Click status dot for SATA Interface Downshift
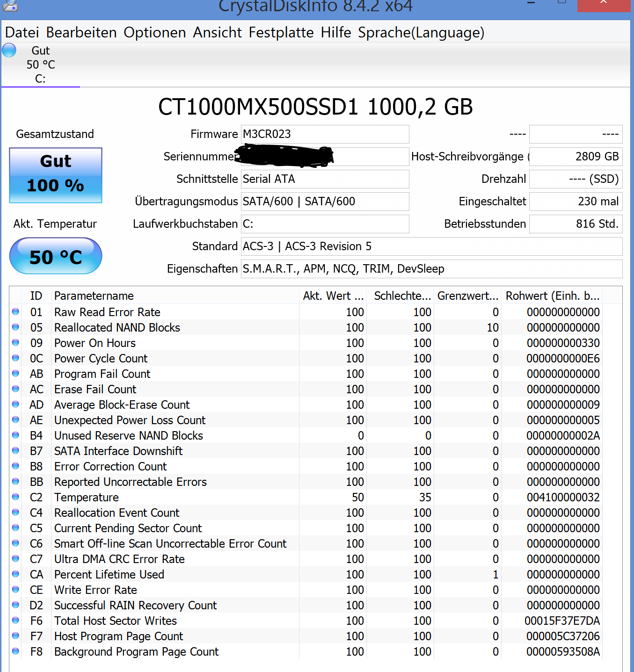This screenshot has height=672, width=634. [x=15, y=450]
